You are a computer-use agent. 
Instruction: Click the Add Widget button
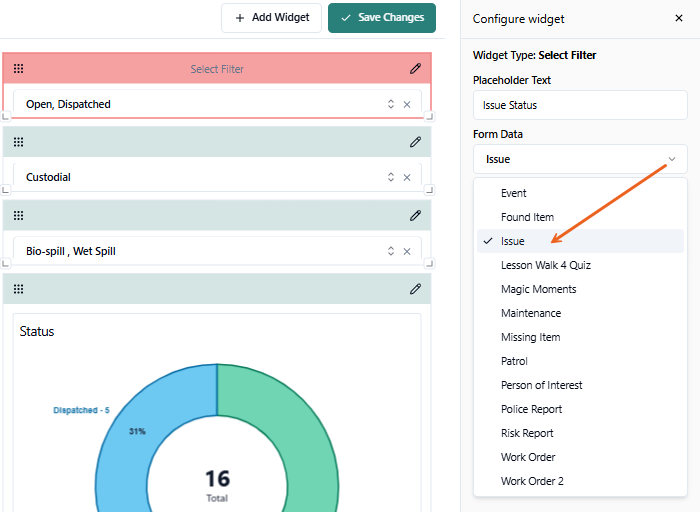click(271, 17)
